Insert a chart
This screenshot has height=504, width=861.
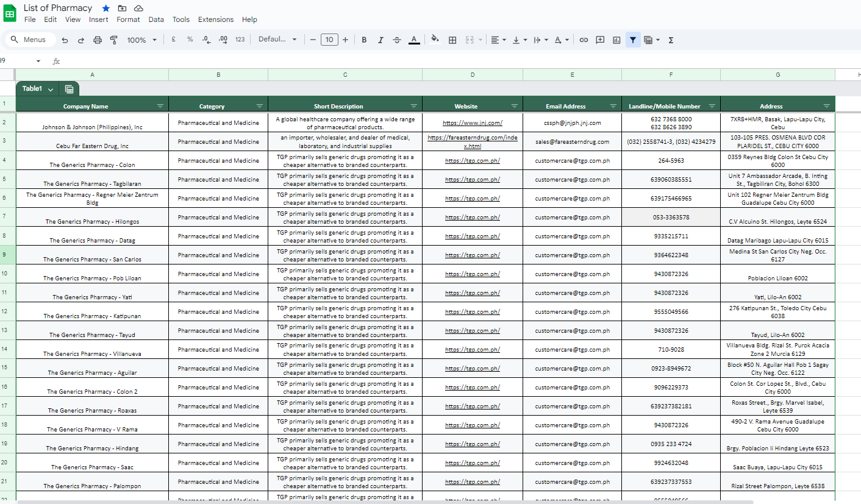(x=616, y=40)
